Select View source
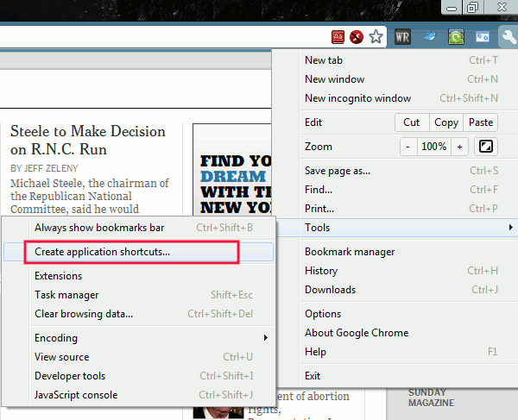Image resolution: width=518 pixels, height=420 pixels. click(x=138, y=357)
